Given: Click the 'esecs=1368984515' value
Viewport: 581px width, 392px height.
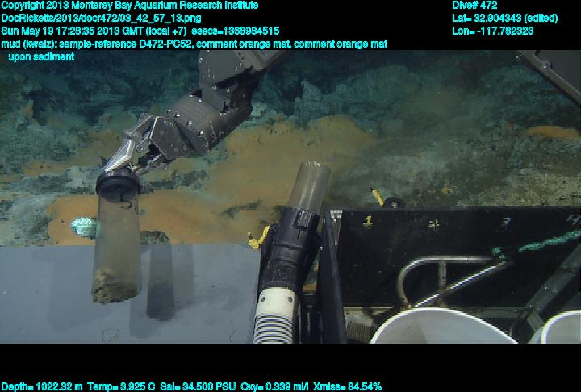Looking at the screenshot, I should pos(236,31).
